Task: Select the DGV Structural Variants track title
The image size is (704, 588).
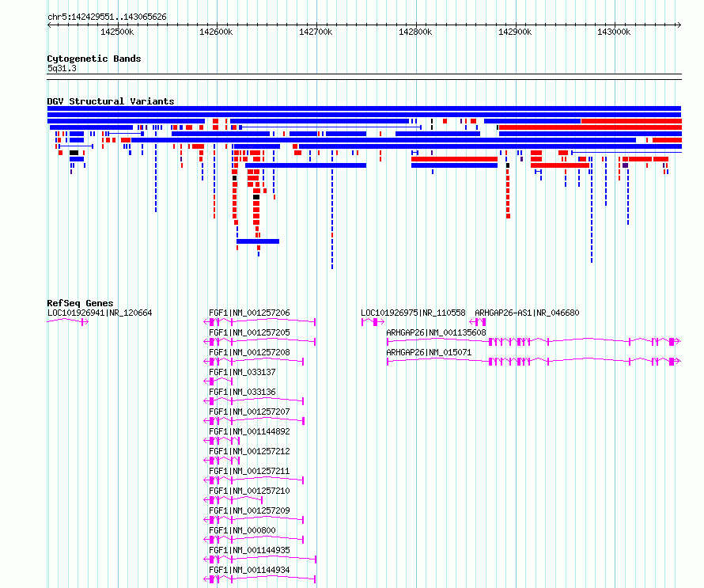Action: pos(111,101)
